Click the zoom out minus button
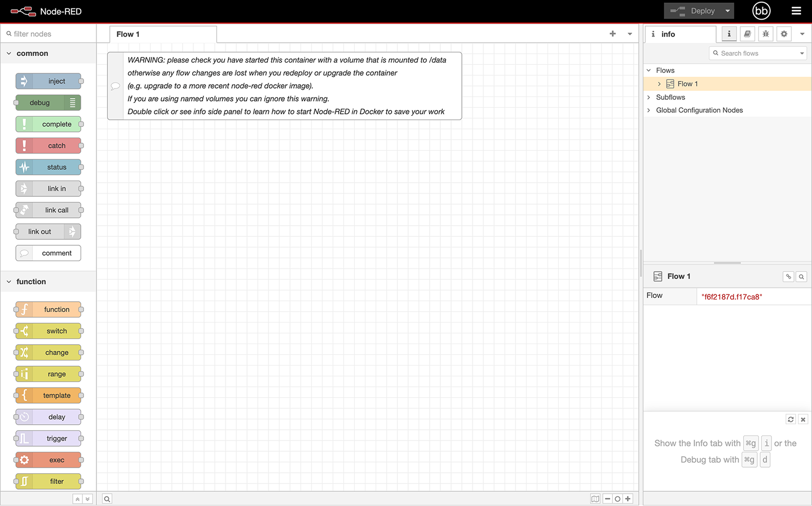 [607, 499]
